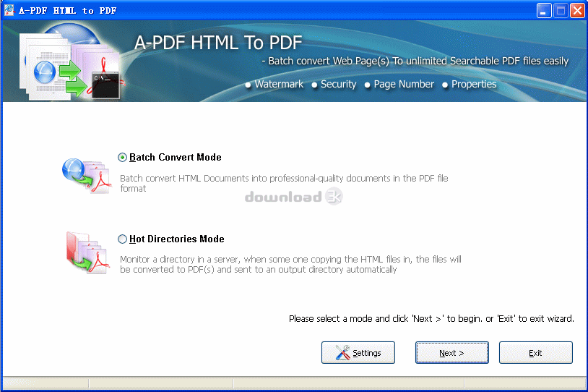
Task: Open the Settings dialog
Action: (x=358, y=352)
